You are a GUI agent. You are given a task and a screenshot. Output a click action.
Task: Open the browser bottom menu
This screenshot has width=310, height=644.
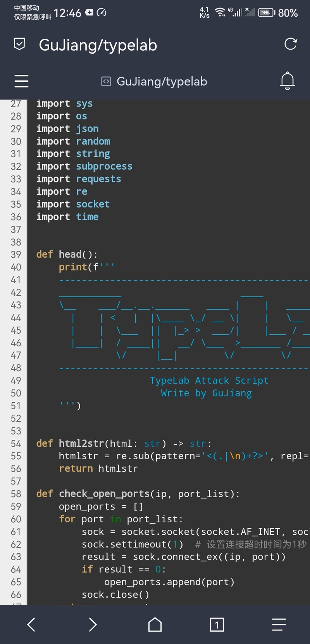point(279,624)
